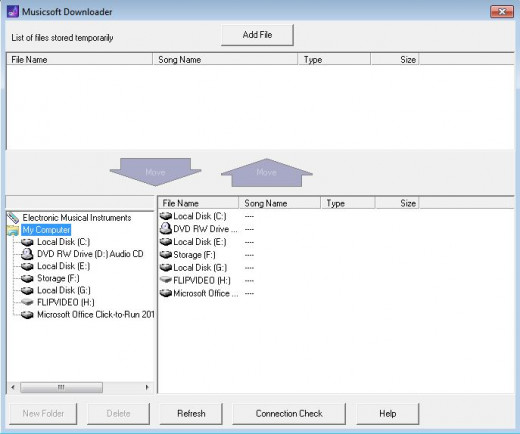Sort lower file list by Song Name header
The width and height of the screenshot is (520, 434).
tap(280, 203)
